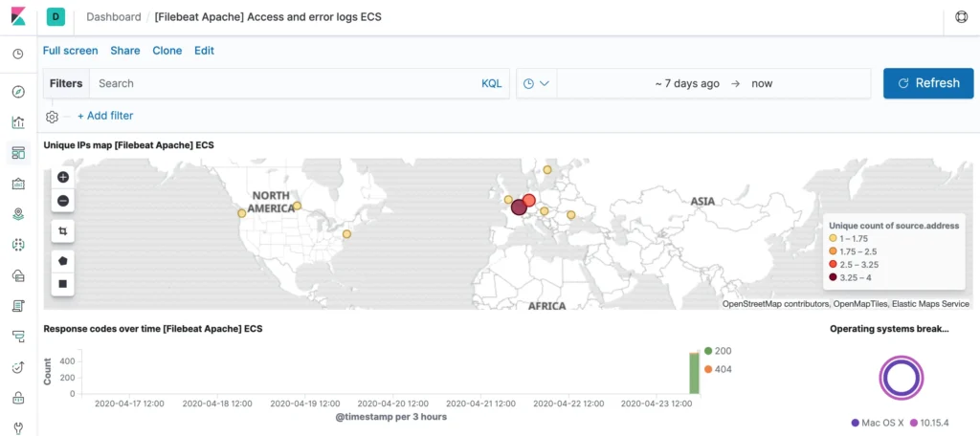
Task: Zoom out on the map
Action: 62,201
